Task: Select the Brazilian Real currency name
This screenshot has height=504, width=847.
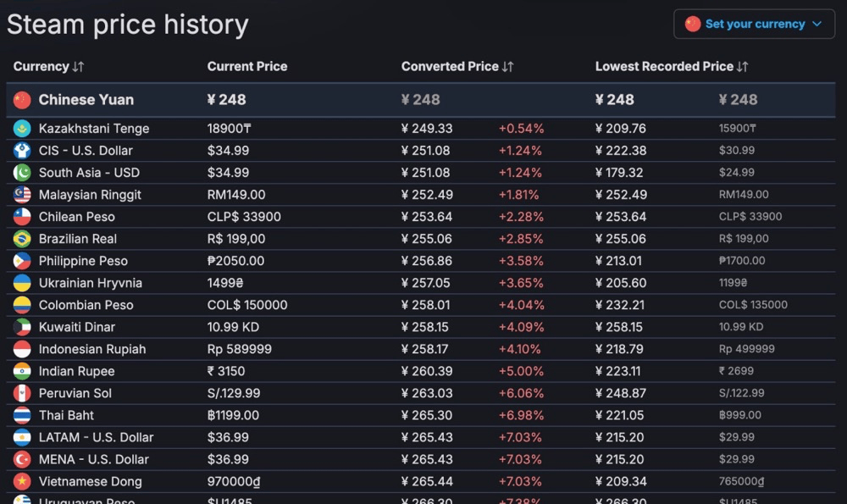Action: [78, 239]
